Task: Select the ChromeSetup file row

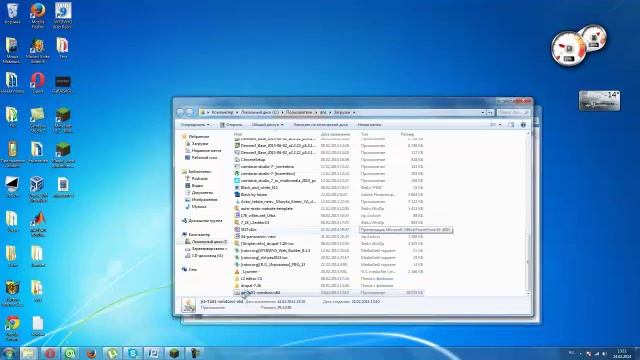Action: coord(329,160)
